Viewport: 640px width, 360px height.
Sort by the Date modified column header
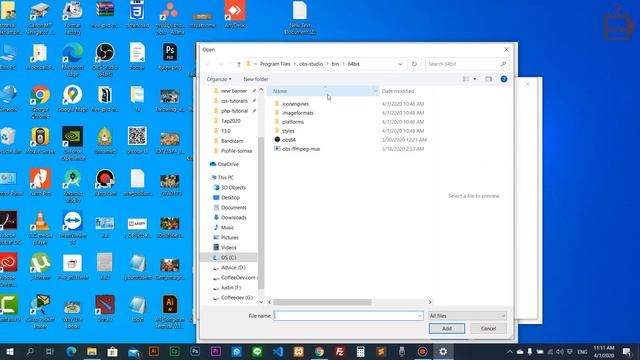click(x=398, y=91)
